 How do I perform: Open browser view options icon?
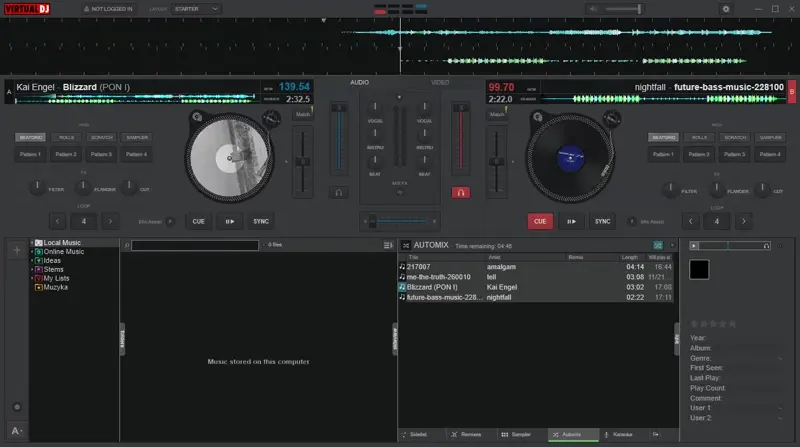click(x=388, y=245)
